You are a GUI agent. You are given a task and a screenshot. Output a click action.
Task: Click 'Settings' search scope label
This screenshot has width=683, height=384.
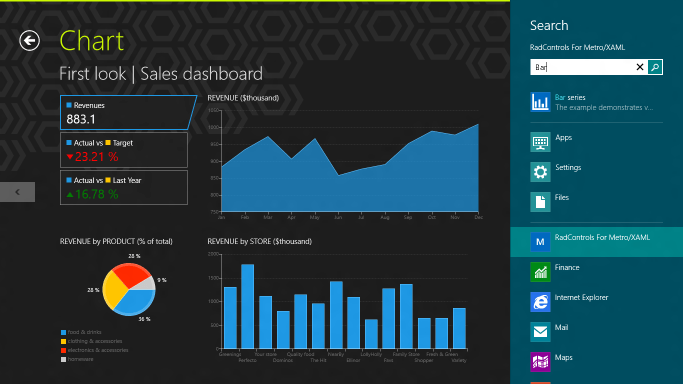click(568, 168)
